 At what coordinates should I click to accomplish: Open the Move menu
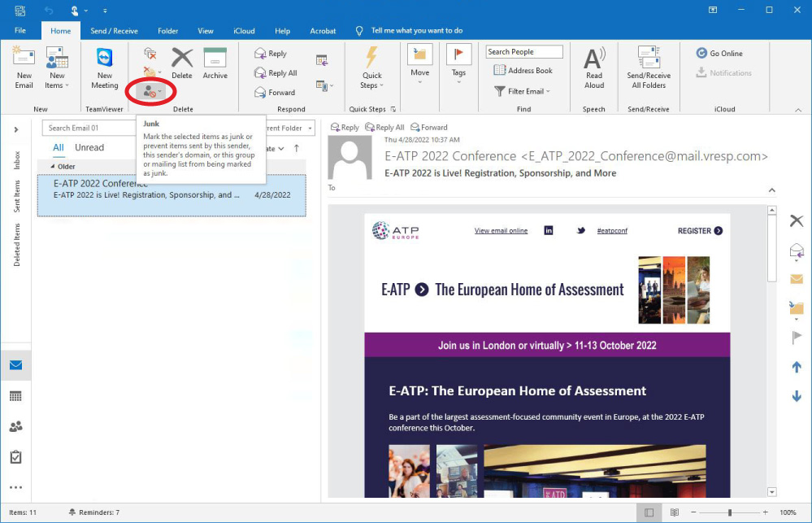tap(420, 64)
